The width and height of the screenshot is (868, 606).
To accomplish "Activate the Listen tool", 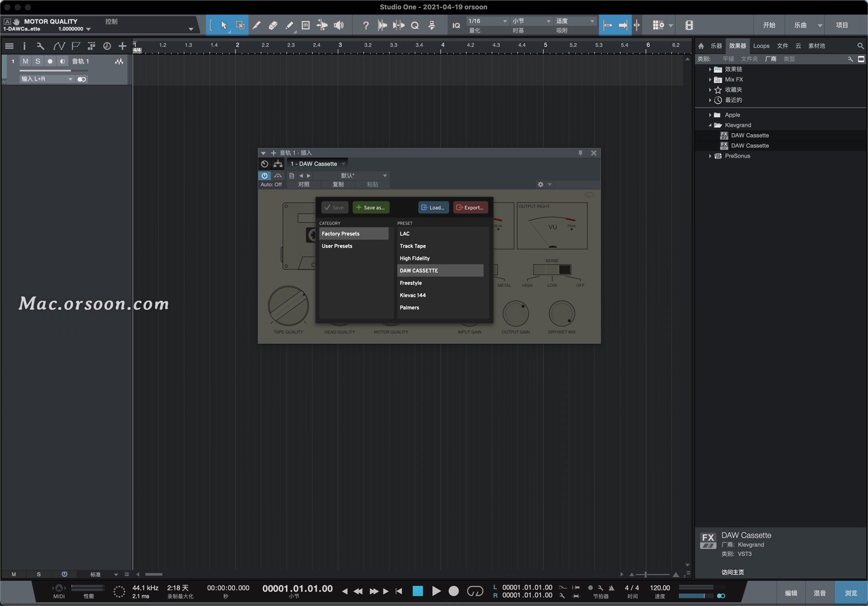I will (339, 25).
